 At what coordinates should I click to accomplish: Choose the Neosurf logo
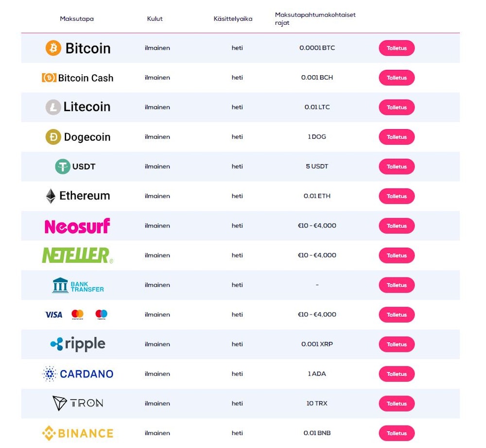(x=77, y=226)
